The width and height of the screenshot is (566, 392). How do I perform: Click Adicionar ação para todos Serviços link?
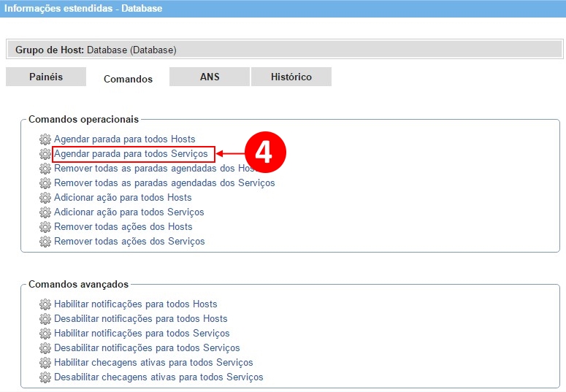(129, 212)
